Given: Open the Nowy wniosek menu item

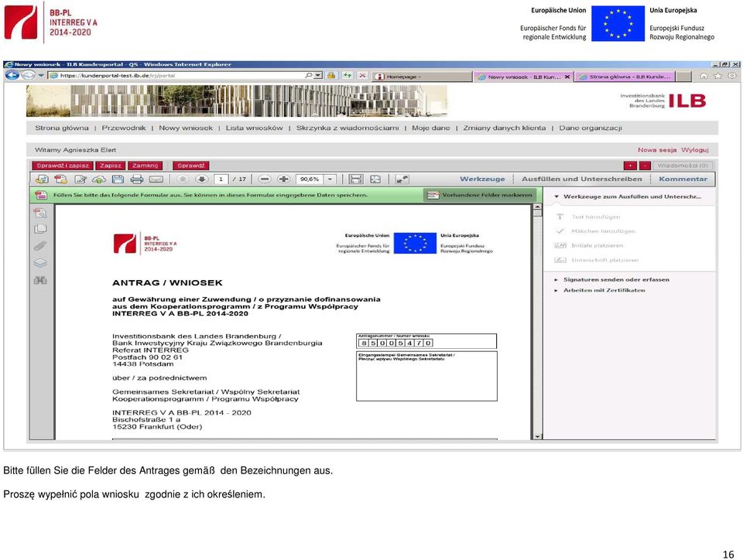Looking at the screenshot, I should (x=186, y=128).
